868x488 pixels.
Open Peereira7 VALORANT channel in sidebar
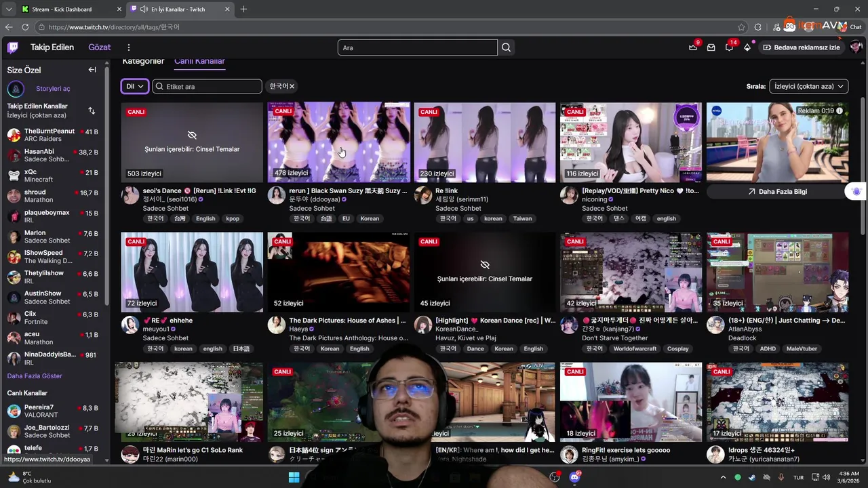click(54, 411)
